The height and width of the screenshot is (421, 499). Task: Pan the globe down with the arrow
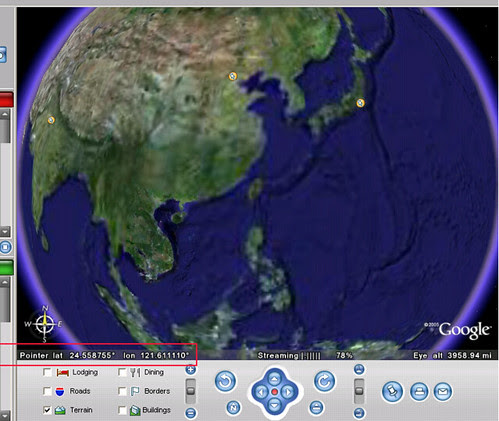pos(274,406)
